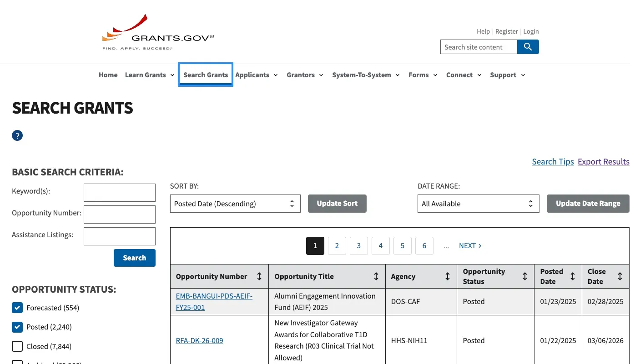Sort by Opportunity Status column arrows
The image size is (630, 364).
(525, 276)
